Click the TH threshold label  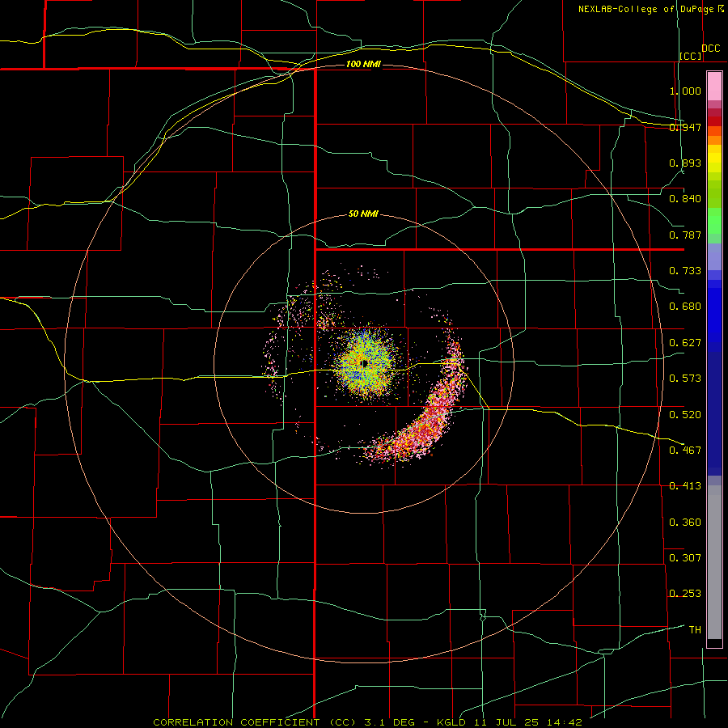[x=695, y=629]
